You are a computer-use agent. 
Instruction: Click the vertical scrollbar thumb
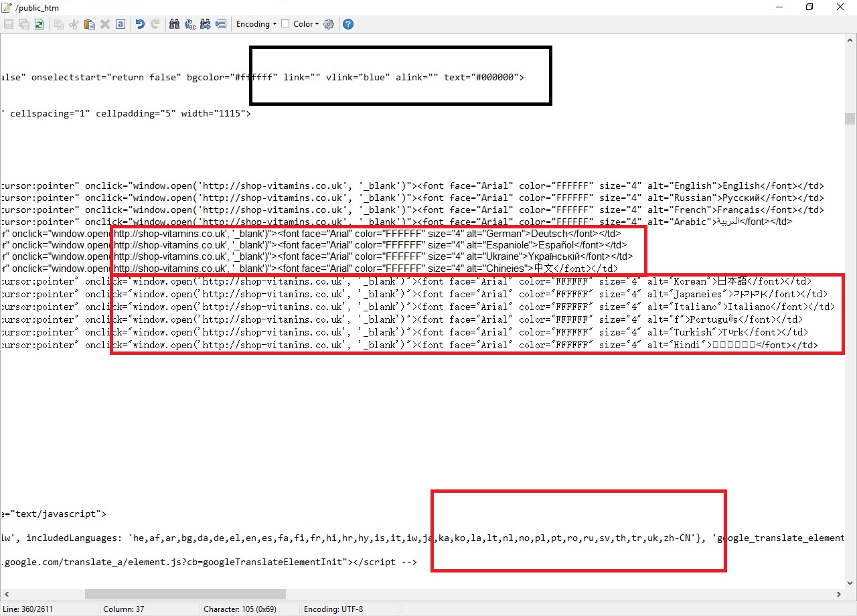pos(850,119)
